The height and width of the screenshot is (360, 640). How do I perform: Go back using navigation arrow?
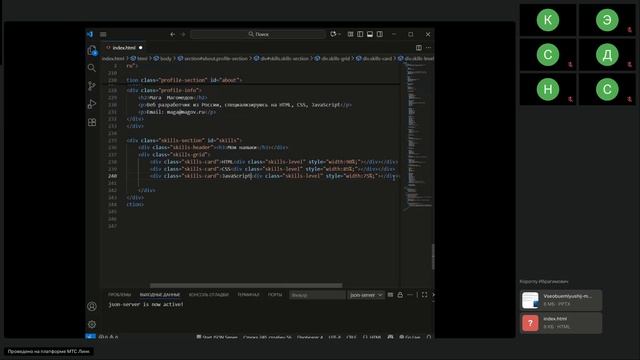point(172,34)
